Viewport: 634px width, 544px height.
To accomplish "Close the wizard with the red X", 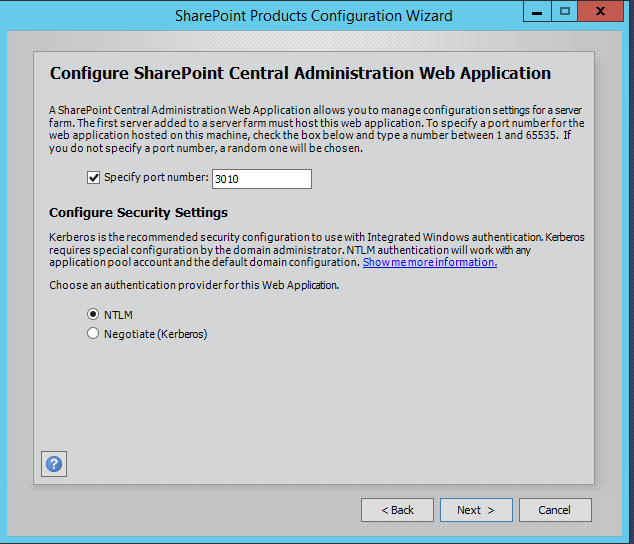I will (x=603, y=12).
